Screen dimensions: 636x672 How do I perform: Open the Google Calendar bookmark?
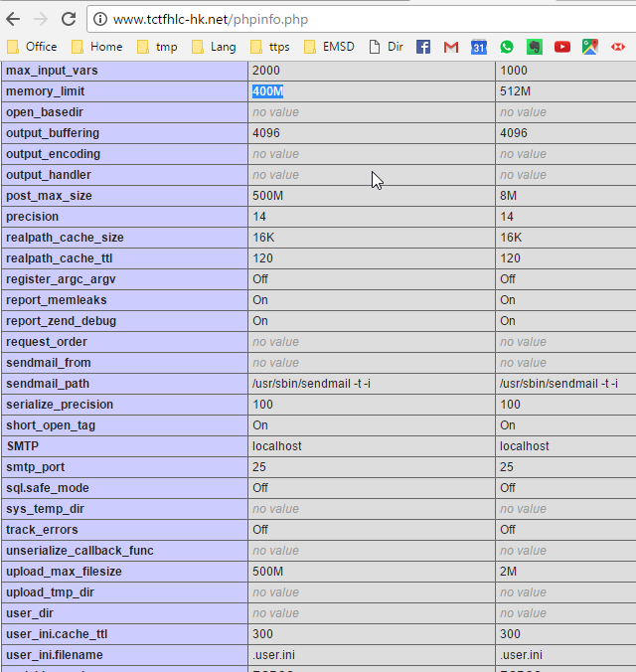pyautogui.click(x=479, y=47)
